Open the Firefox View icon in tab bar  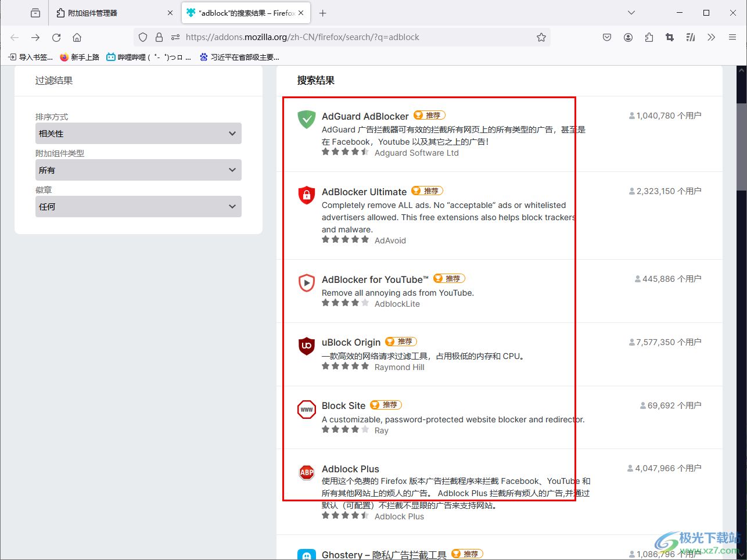pos(35,13)
